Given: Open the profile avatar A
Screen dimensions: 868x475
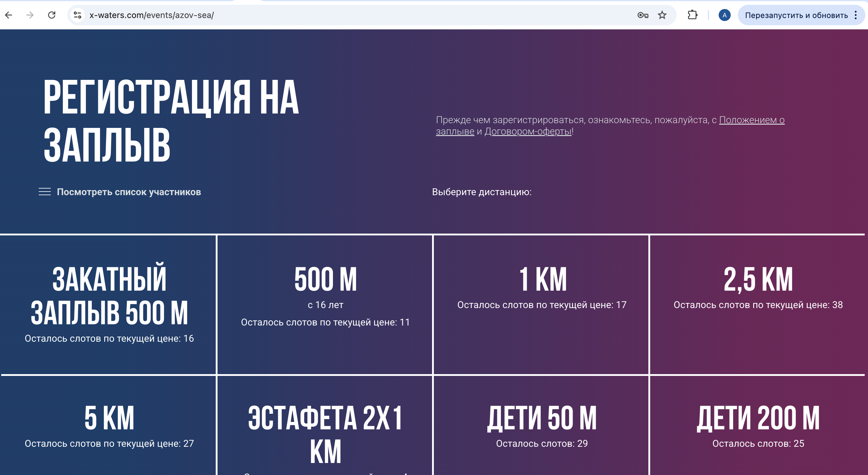Looking at the screenshot, I should [x=724, y=15].
